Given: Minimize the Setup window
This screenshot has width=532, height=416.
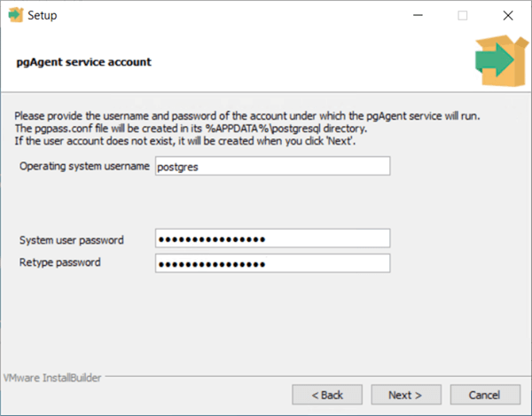Looking at the screenshot, I should point(417,15).
